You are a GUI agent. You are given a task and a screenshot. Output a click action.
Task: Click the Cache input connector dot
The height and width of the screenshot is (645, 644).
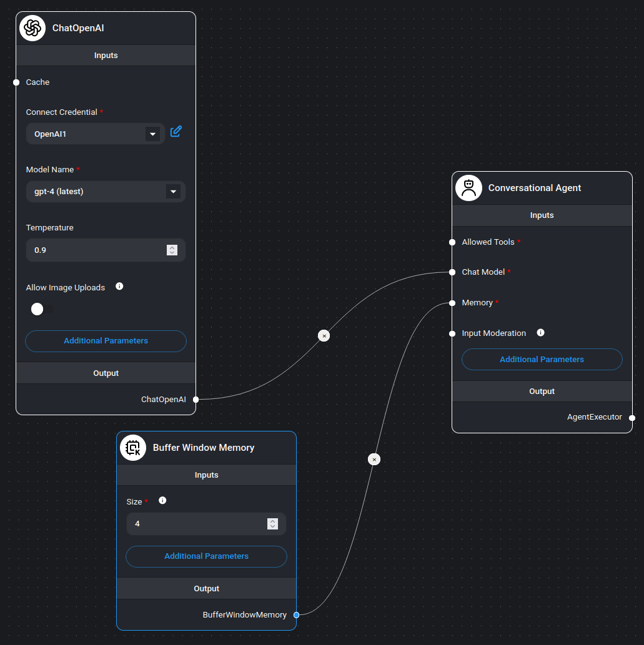(16, 82)
